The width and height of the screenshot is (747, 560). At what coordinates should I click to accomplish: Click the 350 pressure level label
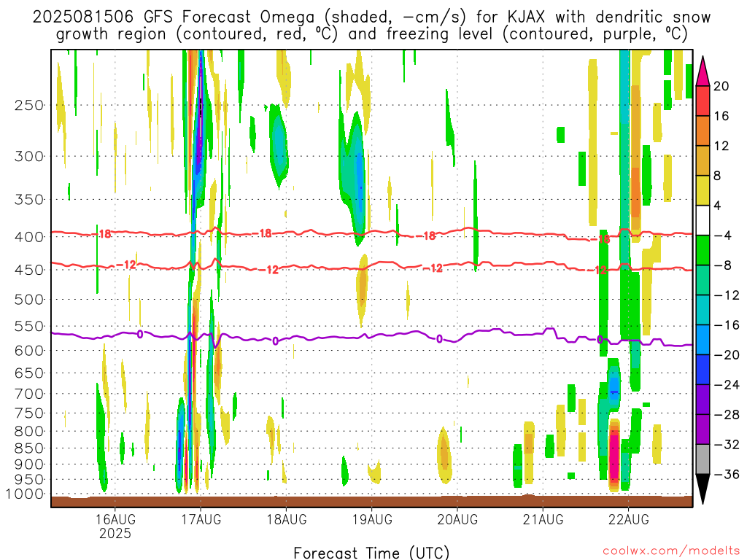29,199
